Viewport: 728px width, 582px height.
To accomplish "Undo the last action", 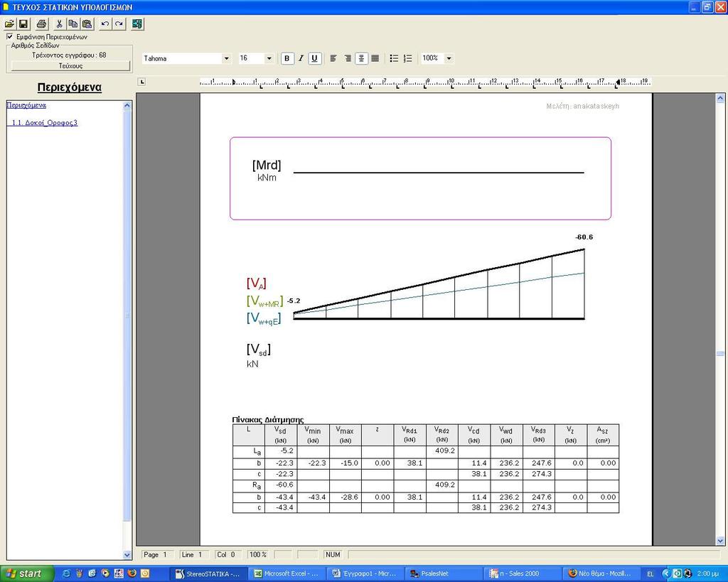I will tap(105, 23).
